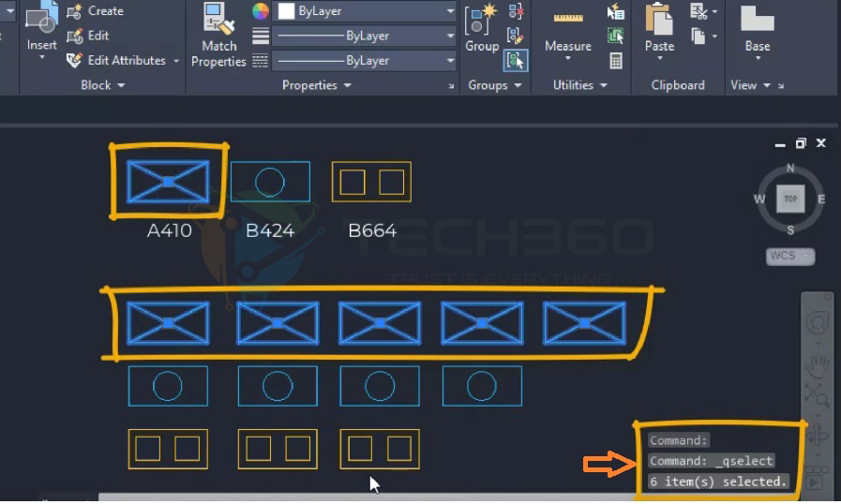Expand the Utilities panel title

[x=579, y=85]
